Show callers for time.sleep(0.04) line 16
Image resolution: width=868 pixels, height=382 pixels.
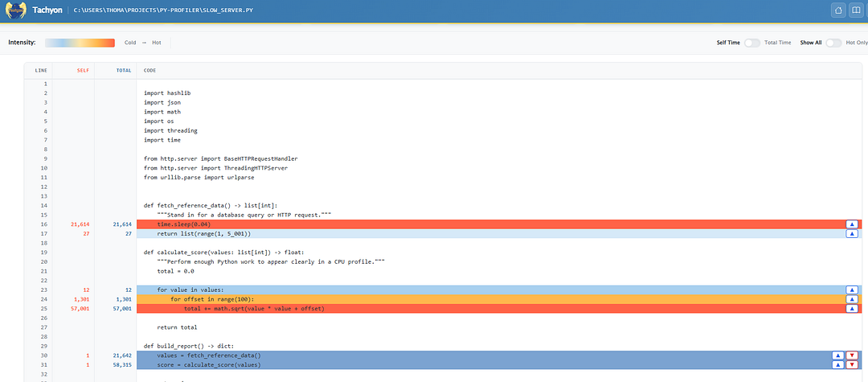point(852,224)
